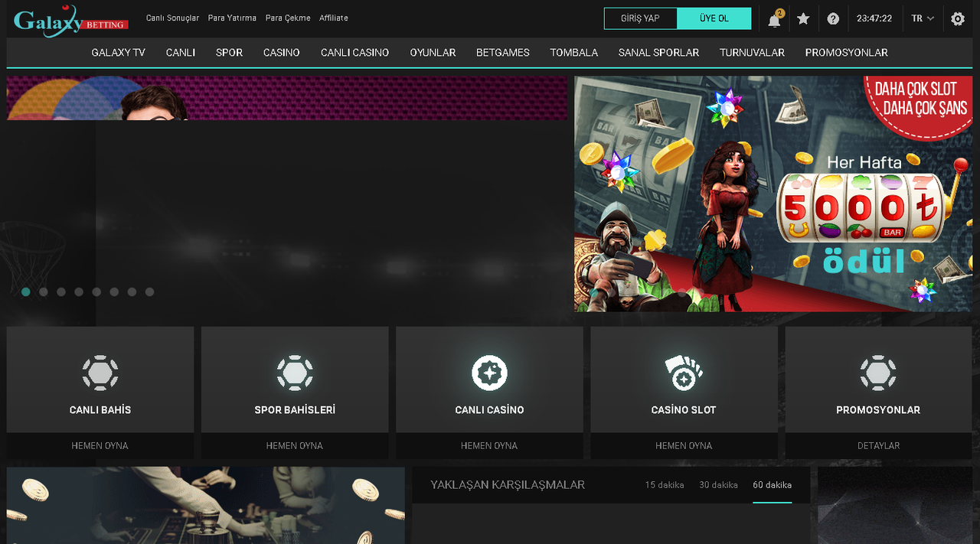Screen dimensions: 980x544
Task: Click Hemen Oyna under Spor Bahisleri
Action: (295, 445)
